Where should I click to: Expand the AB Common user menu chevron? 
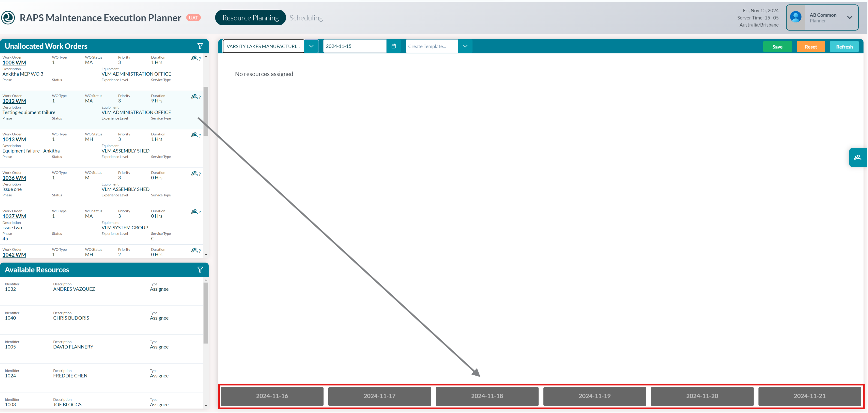click(x=850, y=18)
